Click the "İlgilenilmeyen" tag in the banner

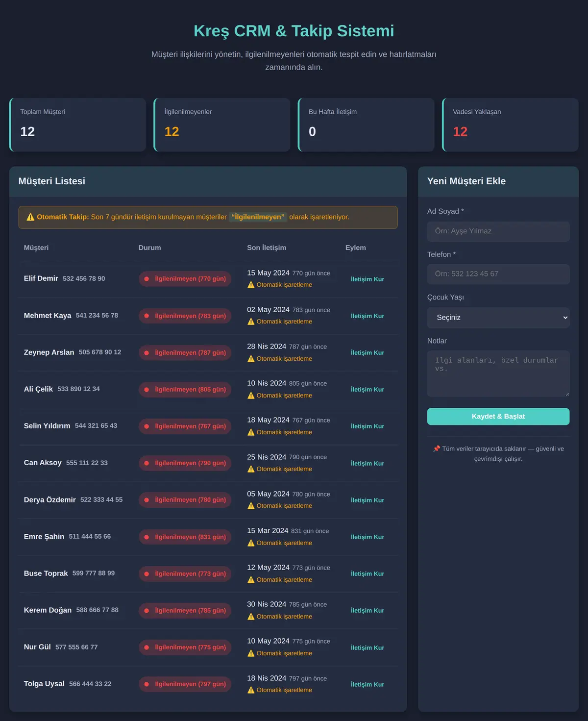[258, 217]
